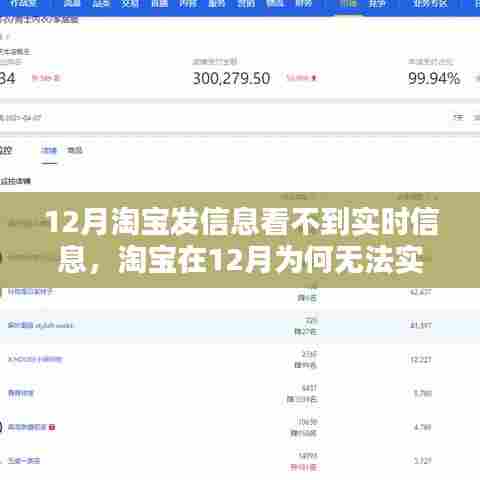Click the 300,279.50 amount figure
The height and width of the screenshot is (480, 480).
coord(231,79)
